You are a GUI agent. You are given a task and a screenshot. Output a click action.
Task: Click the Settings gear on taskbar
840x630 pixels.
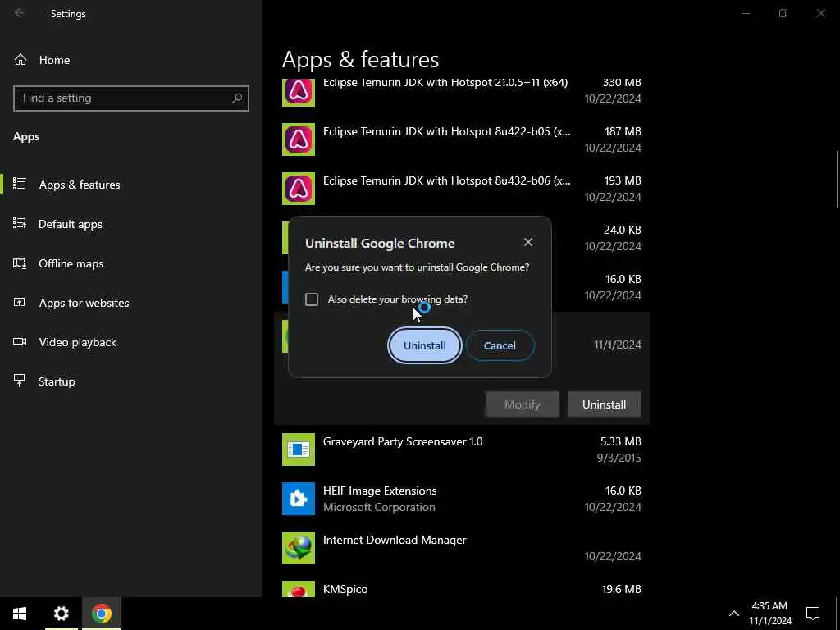click(x=61, y=614)
